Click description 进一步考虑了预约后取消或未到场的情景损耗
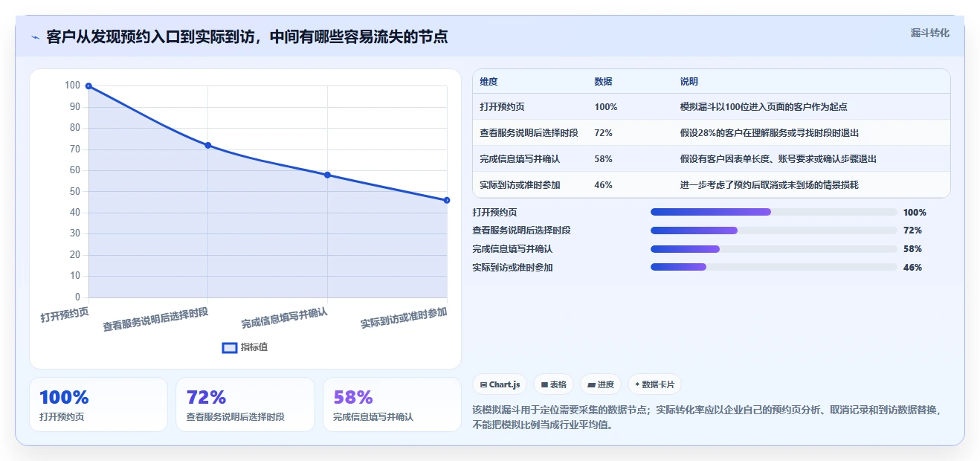The height and width of the screenshot is (461, 980). (x=769, y=185)
